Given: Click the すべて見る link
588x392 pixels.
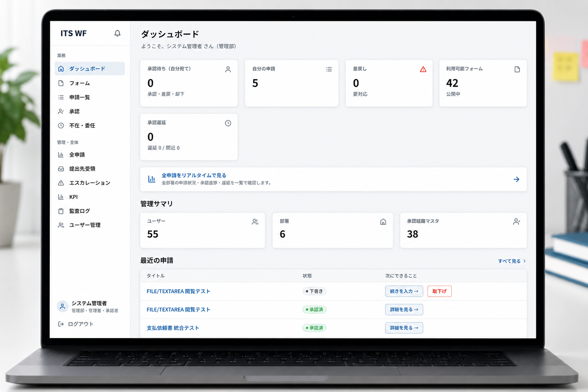Looking at the screenshot, I should click(x=509, y=261).
